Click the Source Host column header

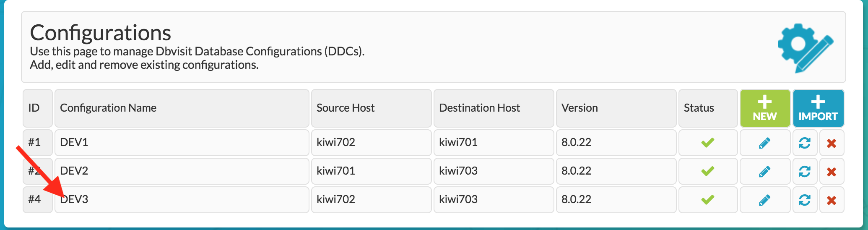tap(372, 108)
